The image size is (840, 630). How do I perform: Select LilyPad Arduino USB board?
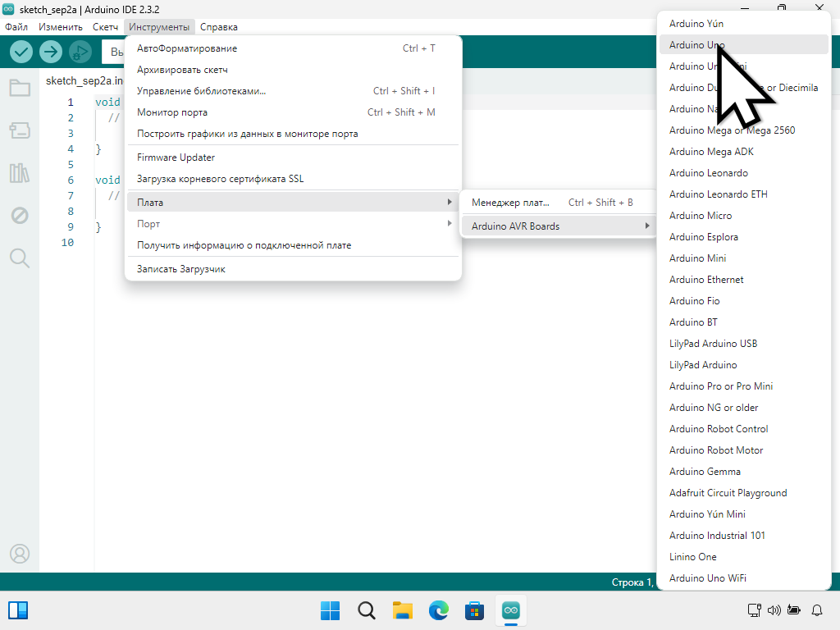pyautogui.click(x=744, y=344)
